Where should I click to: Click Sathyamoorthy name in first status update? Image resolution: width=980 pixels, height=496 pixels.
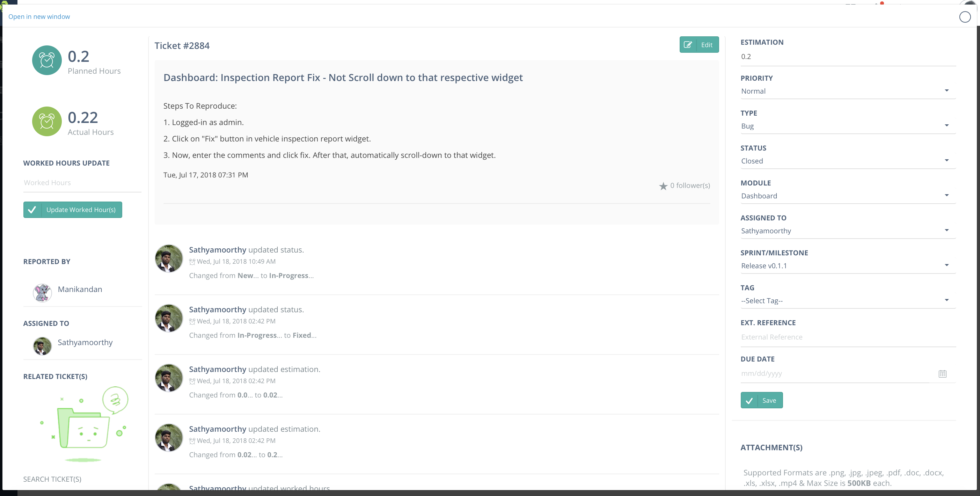(x=218, y=250)
